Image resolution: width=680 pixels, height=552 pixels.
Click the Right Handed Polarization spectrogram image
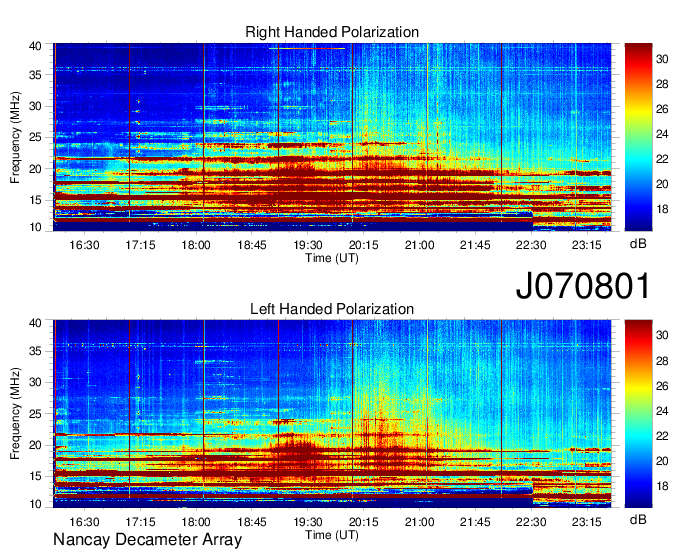click(332, 137)
